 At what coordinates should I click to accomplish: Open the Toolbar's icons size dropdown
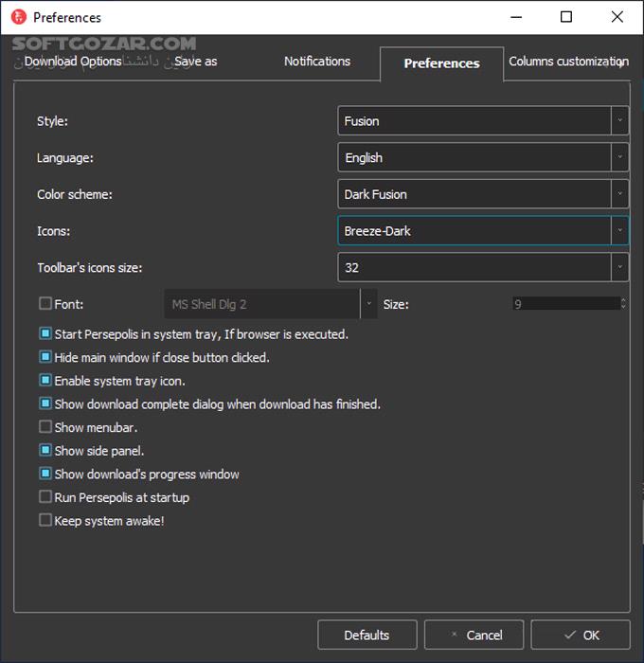point(482,268)
